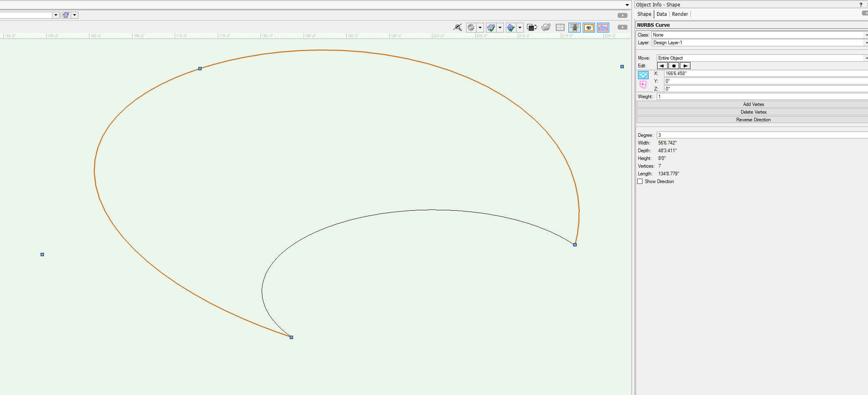Click the X coordinate field
Viewport: 868px width, 395px height.
click(766, 73)
